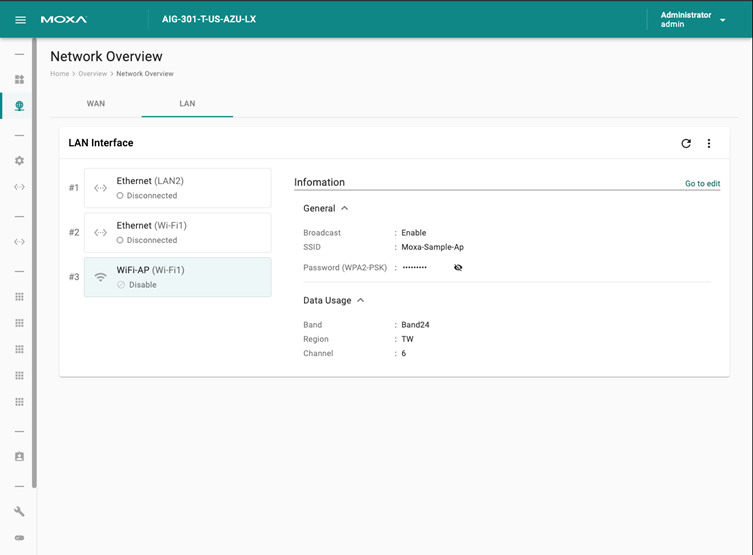
Task: Click the MOXA logo
Action: point(64,20)
